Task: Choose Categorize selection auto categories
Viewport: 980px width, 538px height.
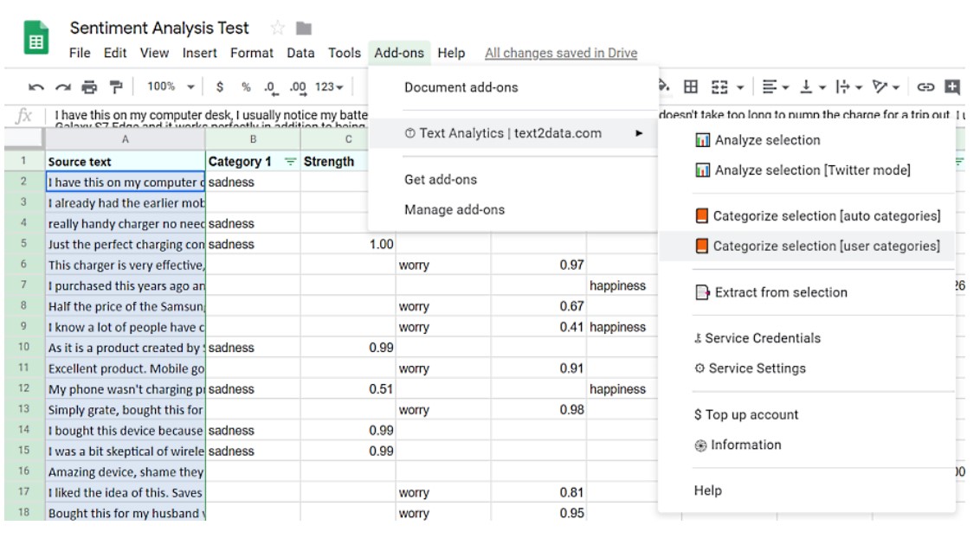Action: click(x=817, y=216)
